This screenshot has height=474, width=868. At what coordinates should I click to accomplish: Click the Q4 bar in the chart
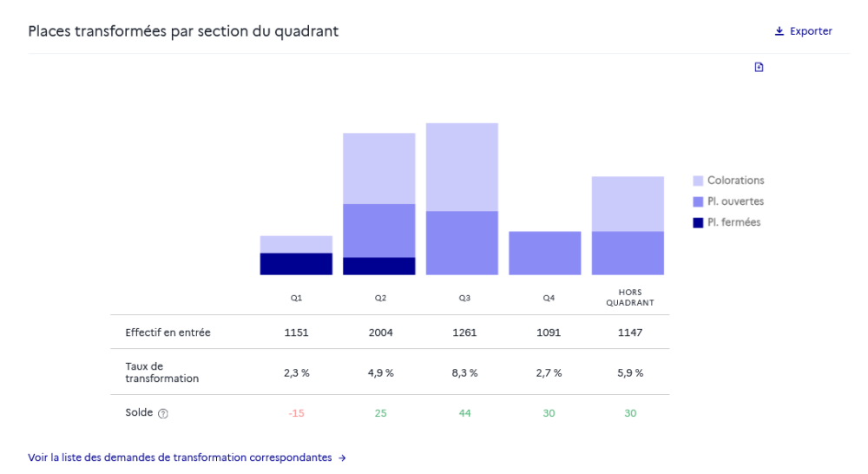(x=544, y=253)
